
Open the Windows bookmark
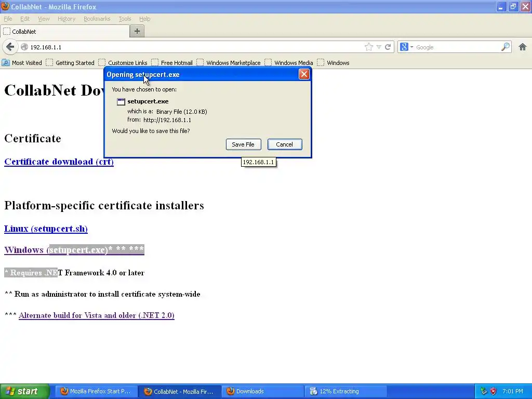coord(333,63)
